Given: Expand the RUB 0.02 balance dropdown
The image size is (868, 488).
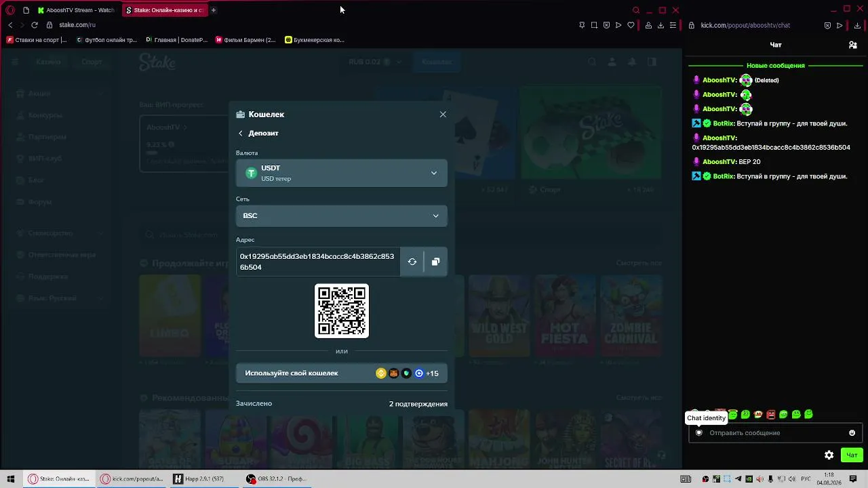Looking at the screenshot, I should click(375, 62).
